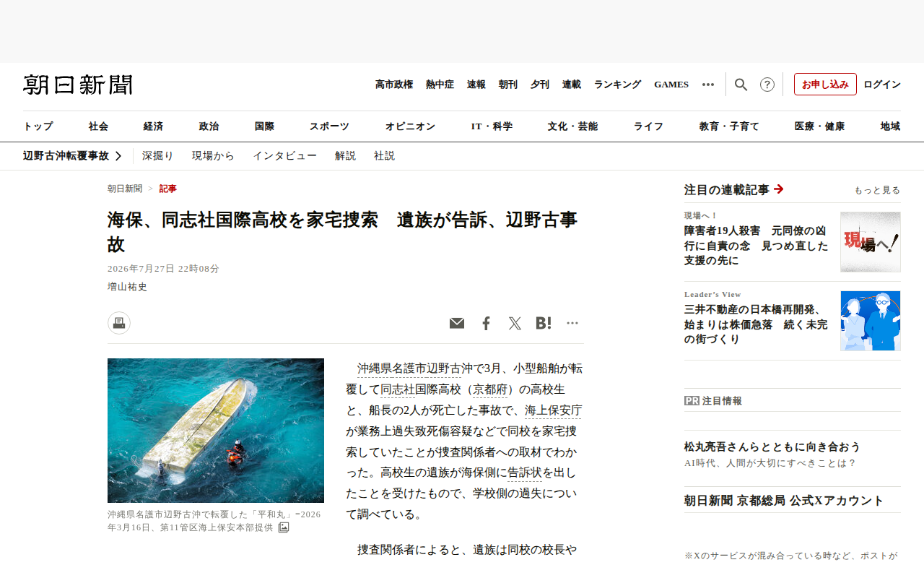Go to 国際 section
Screen dimensions: 924x578
(264, 126)
